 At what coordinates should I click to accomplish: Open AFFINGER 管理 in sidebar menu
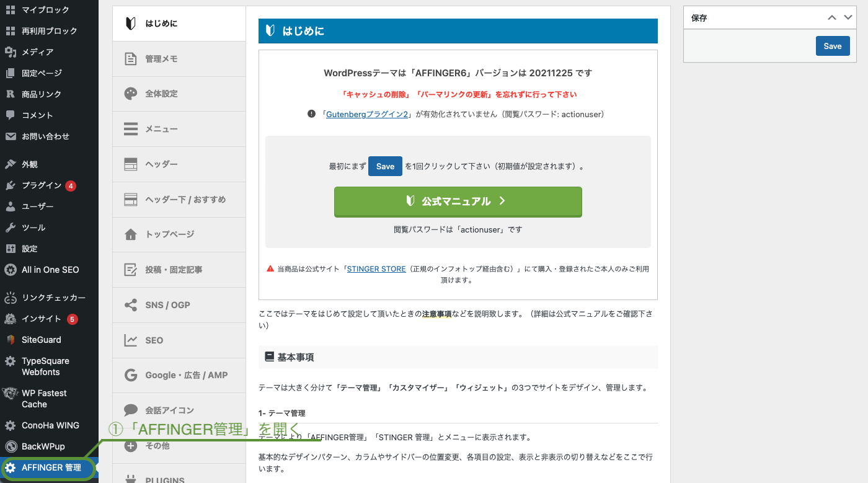point(49,467)
